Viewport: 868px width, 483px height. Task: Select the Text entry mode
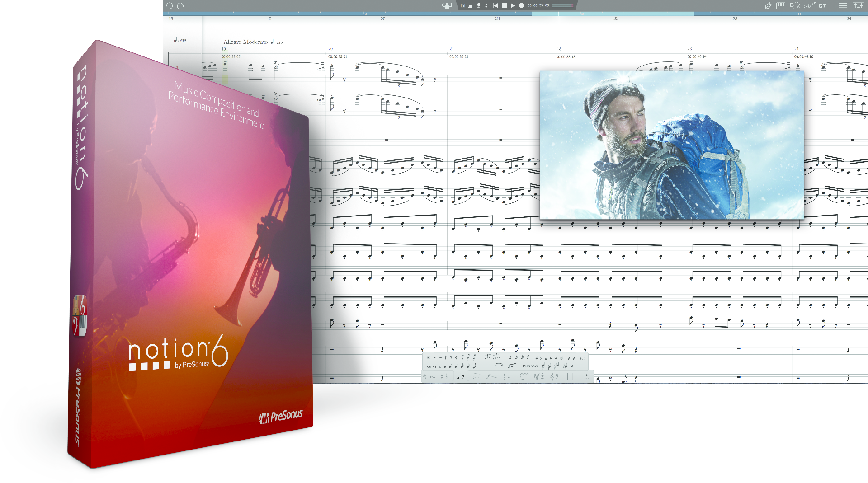(431, 376)
